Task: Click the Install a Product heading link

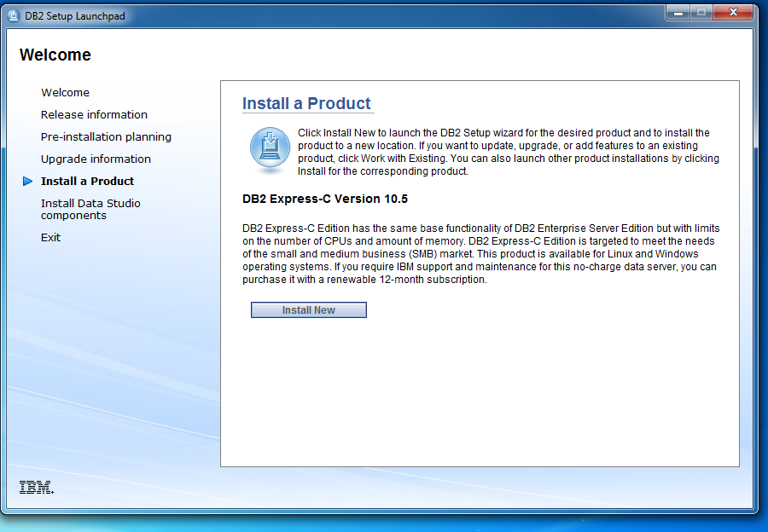Action: tap(307, 103)
